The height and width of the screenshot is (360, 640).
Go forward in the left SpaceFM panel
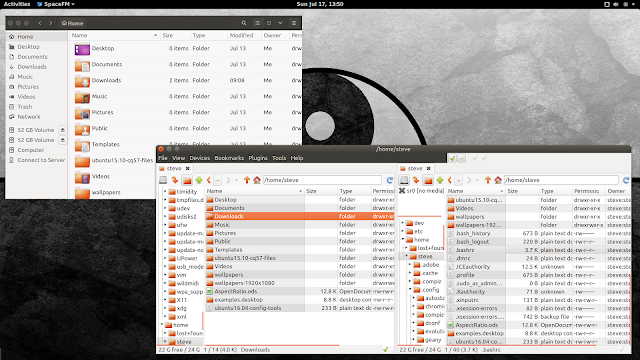228,180
